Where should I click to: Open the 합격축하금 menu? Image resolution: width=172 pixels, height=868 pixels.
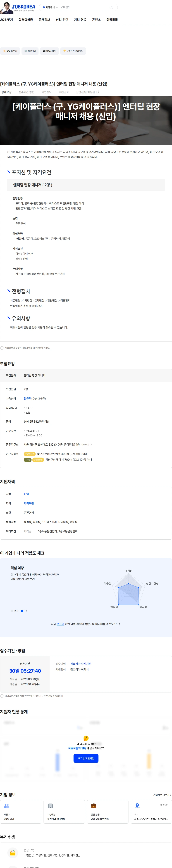25,20
